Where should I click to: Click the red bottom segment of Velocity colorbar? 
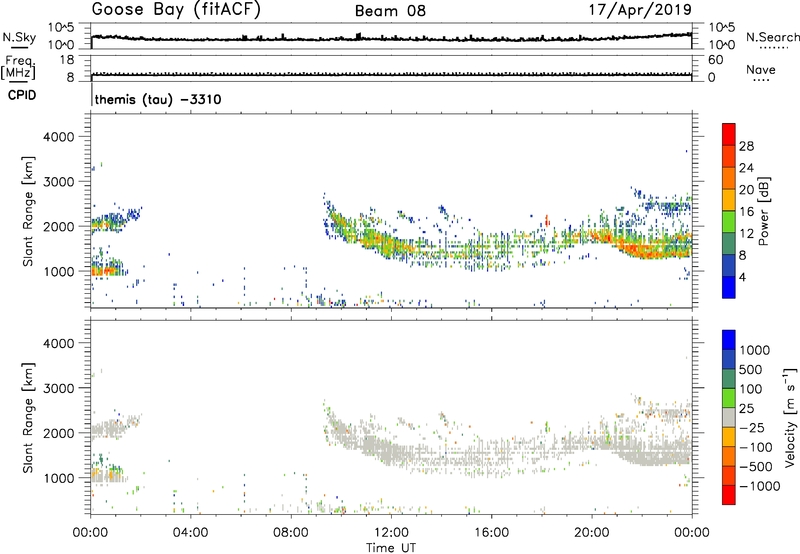(729, 495)
